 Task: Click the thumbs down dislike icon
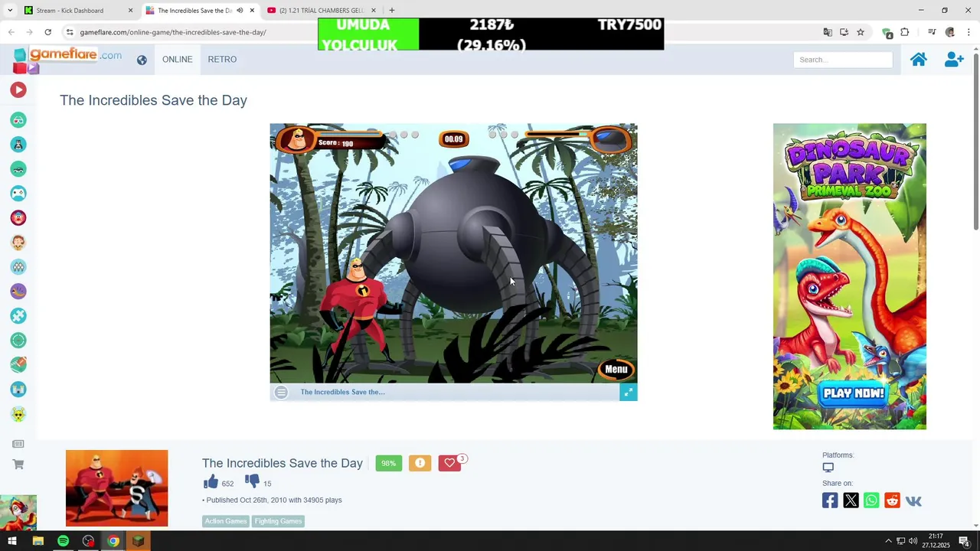(x=252, y=481)
